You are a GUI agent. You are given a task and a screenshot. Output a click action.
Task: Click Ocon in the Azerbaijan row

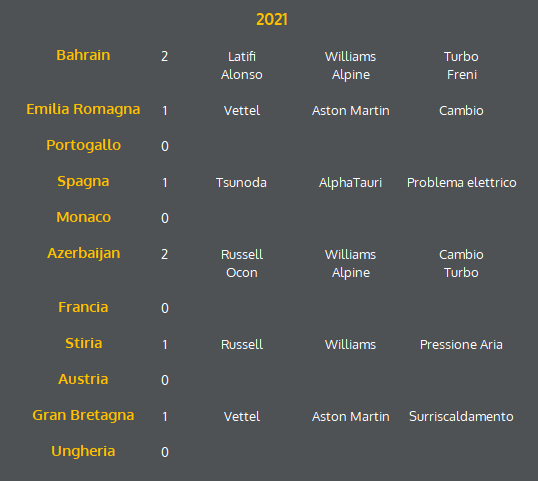pos(242,273)
